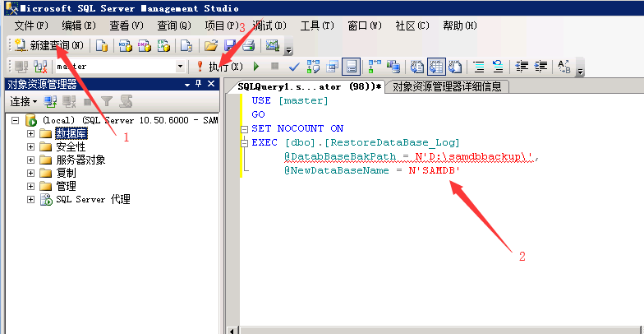This screenshot has height=334, width=644.
Task: Click Specify Values for Template Parameters icon
Action: point(564,67)
